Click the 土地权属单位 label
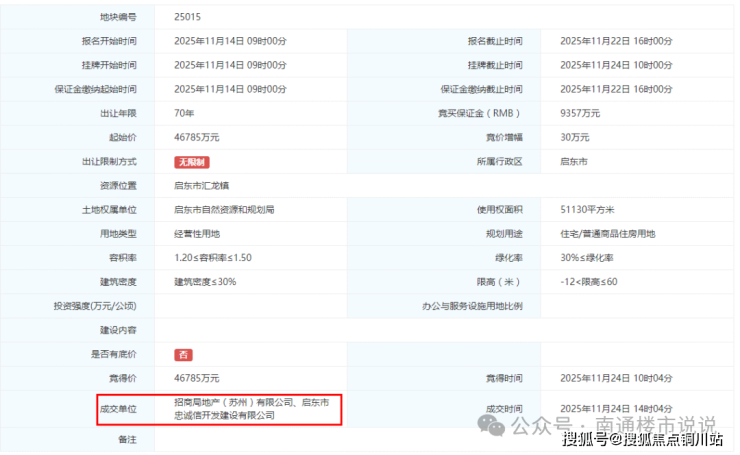 109,210
